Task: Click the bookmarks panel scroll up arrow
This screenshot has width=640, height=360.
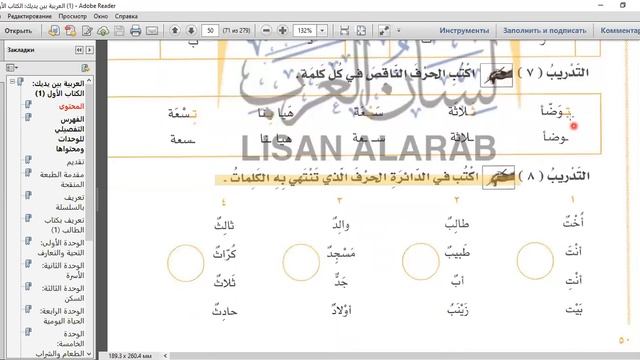Action: pyautogui.click(x=89, y=81)
